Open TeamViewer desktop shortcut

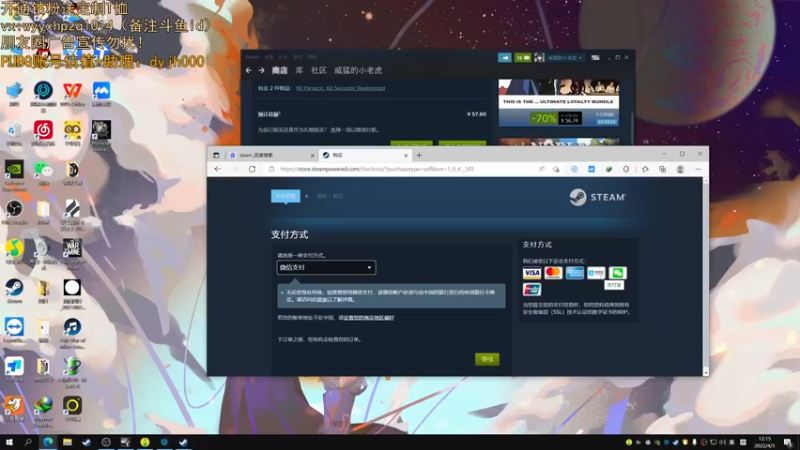pos(14,330)
